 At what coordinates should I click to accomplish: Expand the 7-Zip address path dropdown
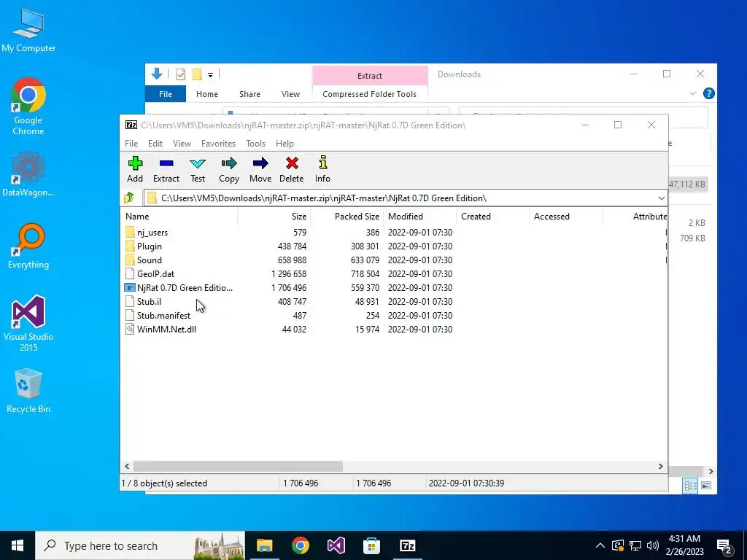[661, 198]
